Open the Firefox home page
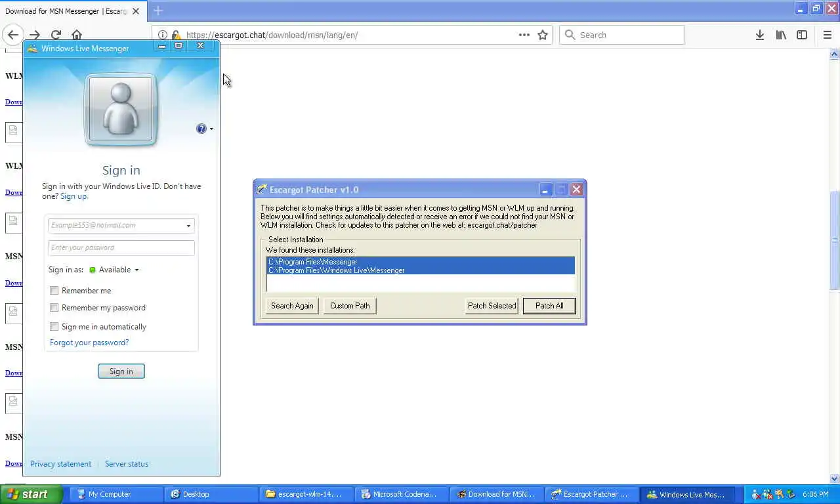This screenshot has width=840, height=504. coord(77,35)
